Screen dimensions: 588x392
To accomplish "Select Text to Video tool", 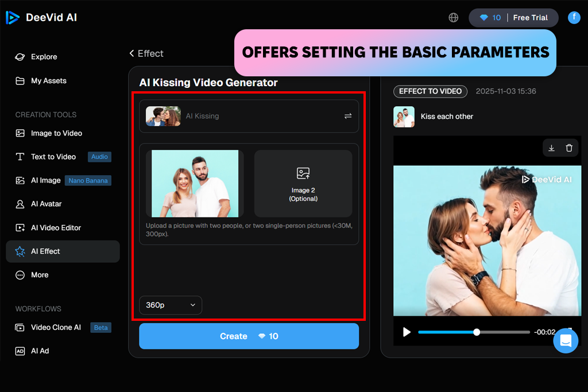I will (x=53, y=157).
